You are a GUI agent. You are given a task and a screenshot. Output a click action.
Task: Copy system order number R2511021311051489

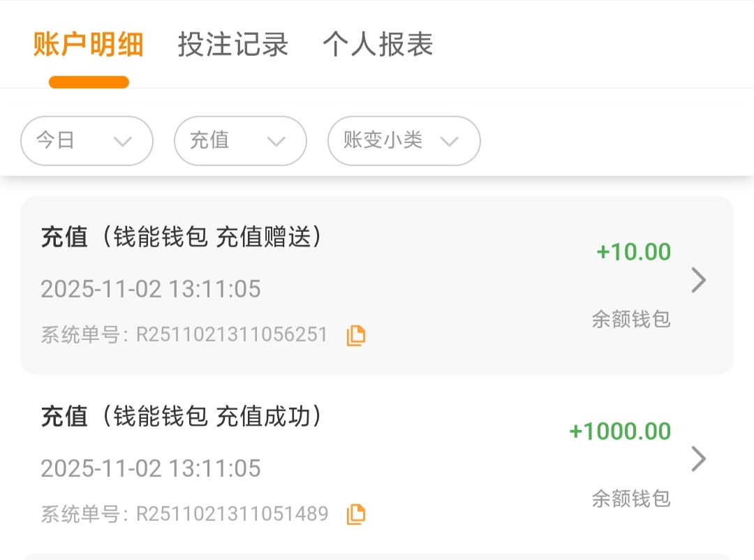coord(356,515)
